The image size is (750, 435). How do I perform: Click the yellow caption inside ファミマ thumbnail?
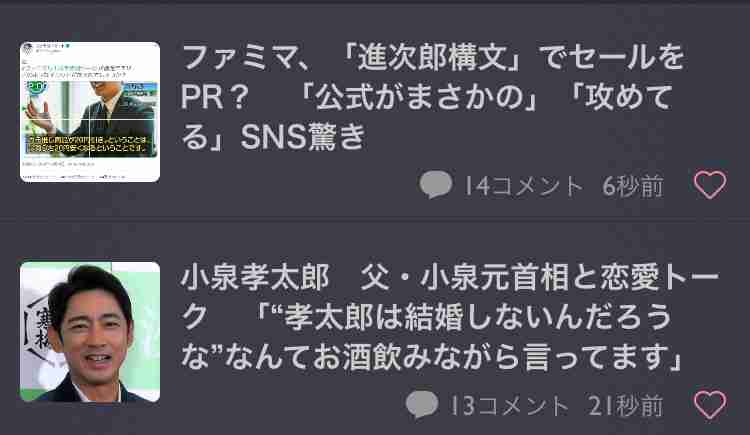click(x=89, y=144)
